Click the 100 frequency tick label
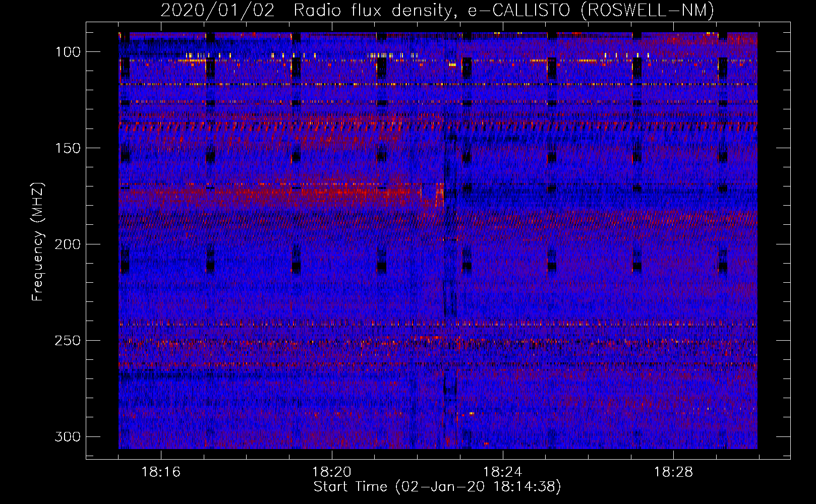816x504 pixels. pos(68,52)
